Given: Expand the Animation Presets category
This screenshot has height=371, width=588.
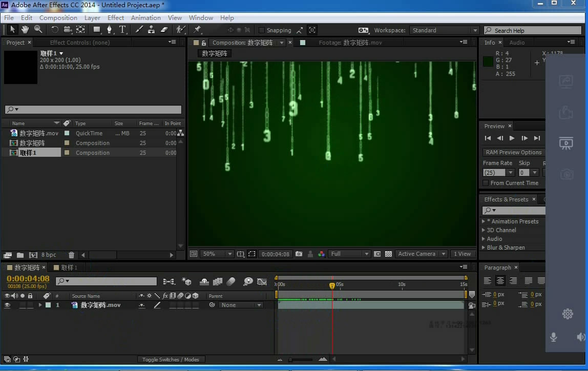Looking at the screenshot, I should point(484,221).
